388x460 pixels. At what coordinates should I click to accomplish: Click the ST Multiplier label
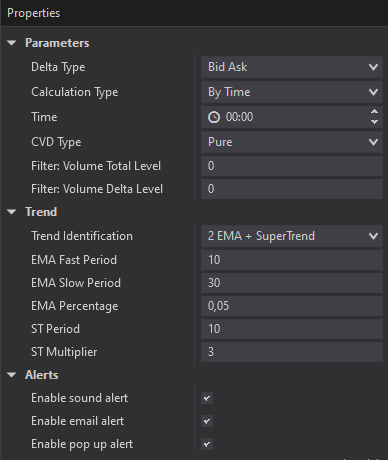tap(64, 352)
